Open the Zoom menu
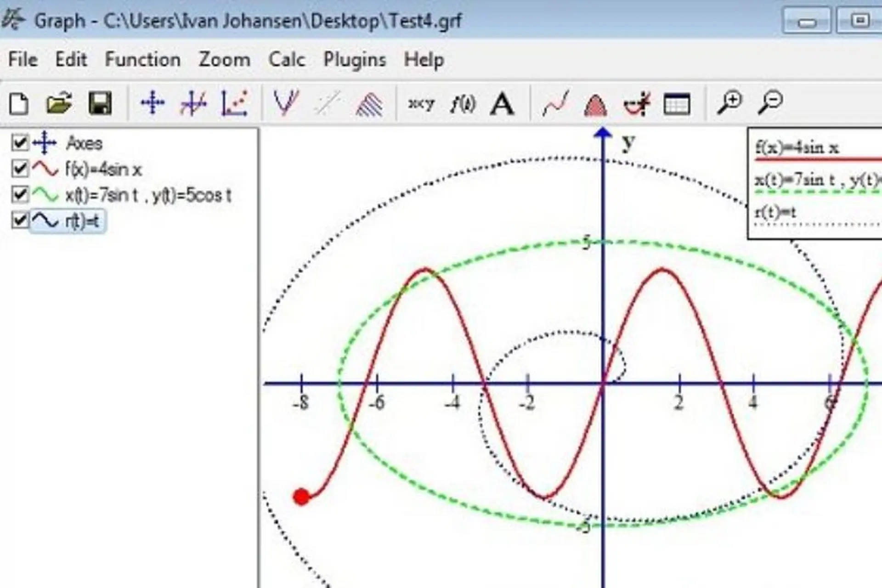Image resolution: width=882 pixels, height=588 pixels. [x=224, y=60]
